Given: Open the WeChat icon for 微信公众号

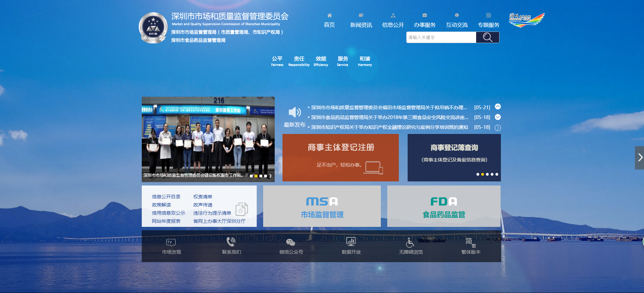Looking at the screenshot, I should 291,242.
